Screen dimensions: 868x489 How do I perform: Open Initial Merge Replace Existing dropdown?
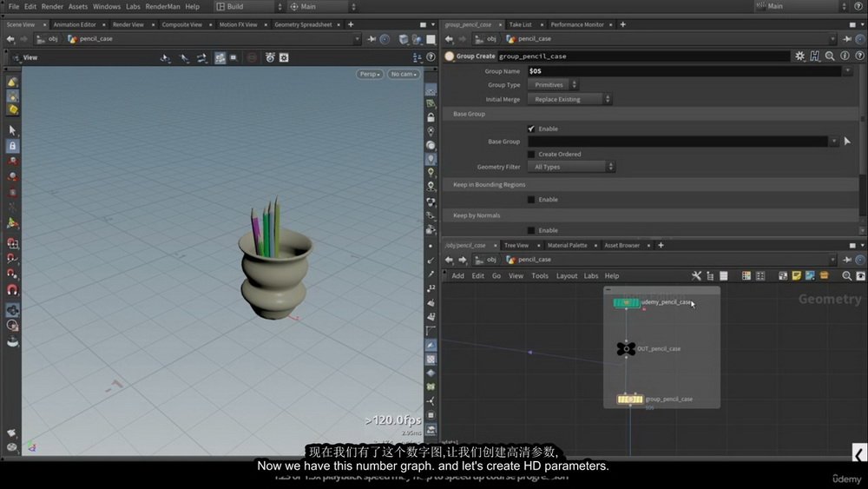569,99
